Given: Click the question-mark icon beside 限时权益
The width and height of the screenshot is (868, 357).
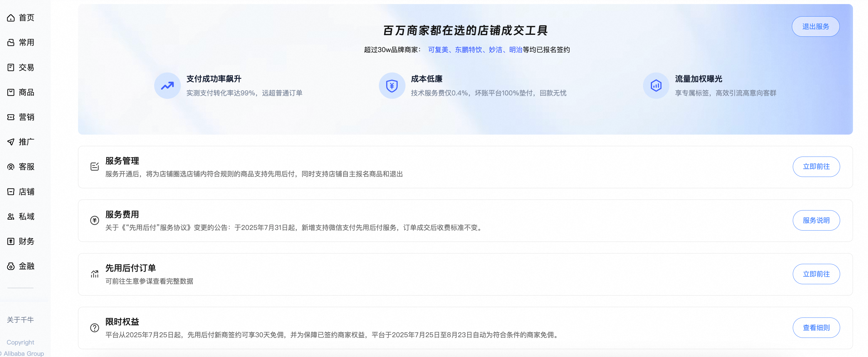Looking at the screenshot, I should [95, 328].
